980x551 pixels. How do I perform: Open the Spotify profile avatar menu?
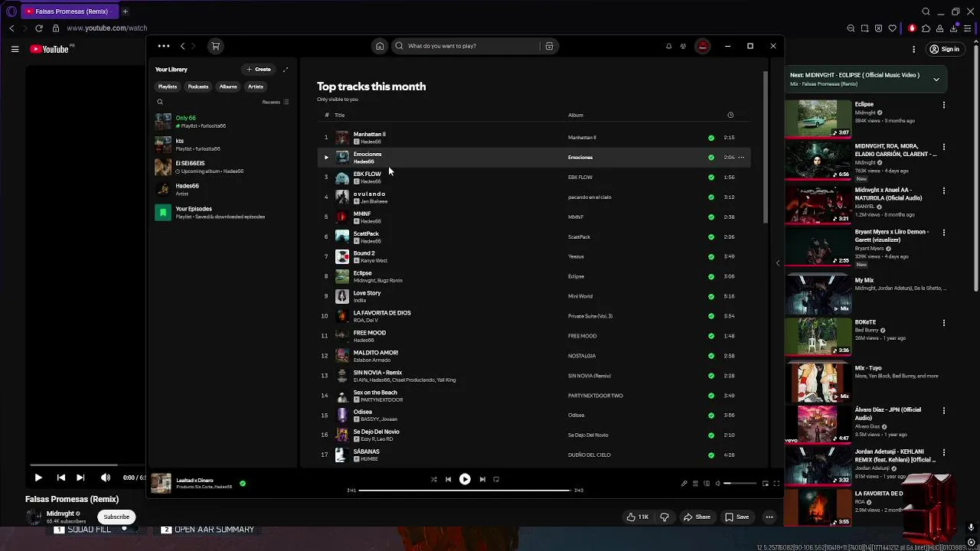coord(703,46)
